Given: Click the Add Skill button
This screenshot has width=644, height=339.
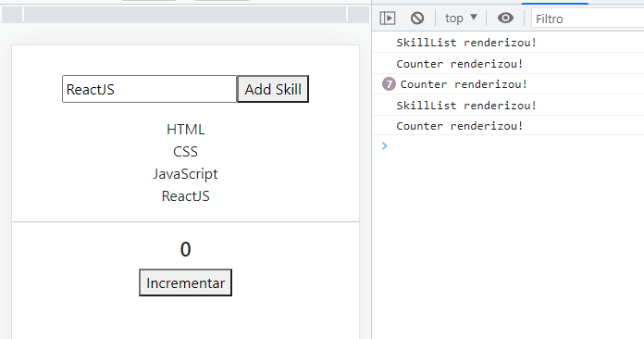Looking at the screenshot, I should [273, 89].
